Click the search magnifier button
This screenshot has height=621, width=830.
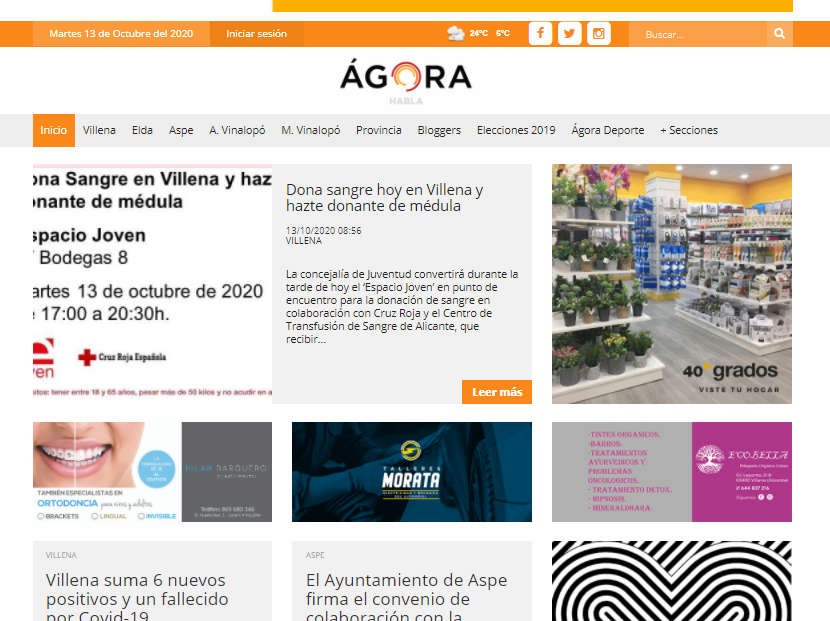(x=779, y=34)
